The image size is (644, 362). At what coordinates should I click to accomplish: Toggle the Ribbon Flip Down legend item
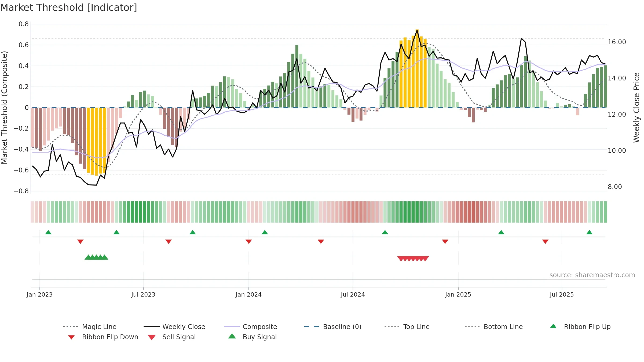[103, 337]
